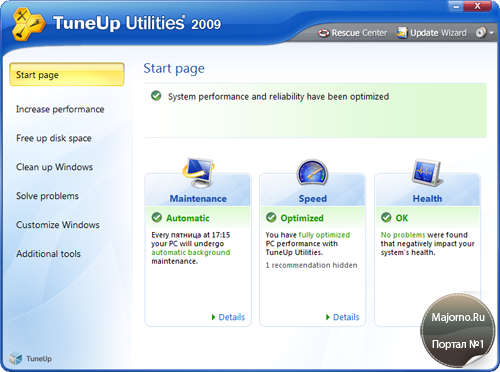Click 1 recommendation hidden text
The height and width of the screenshot is (372, 500).
311,265
